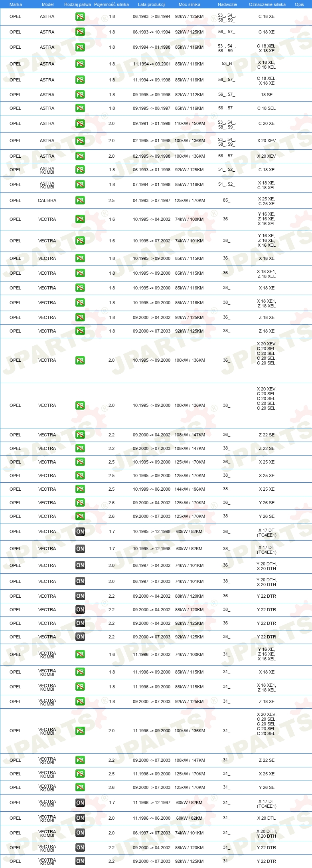
Task: Select the 06.1993 -> 10.1994 production years cell
Action: [x=152, y=32]
